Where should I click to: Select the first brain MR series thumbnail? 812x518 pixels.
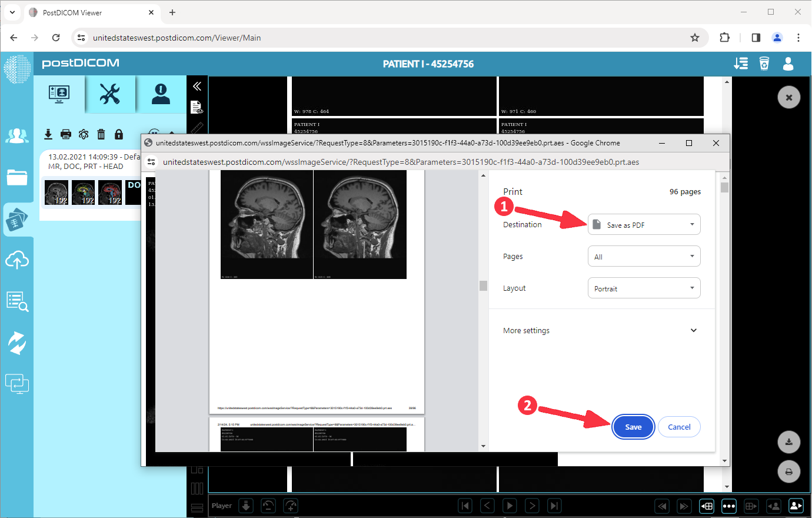click(x=56, y=192)
